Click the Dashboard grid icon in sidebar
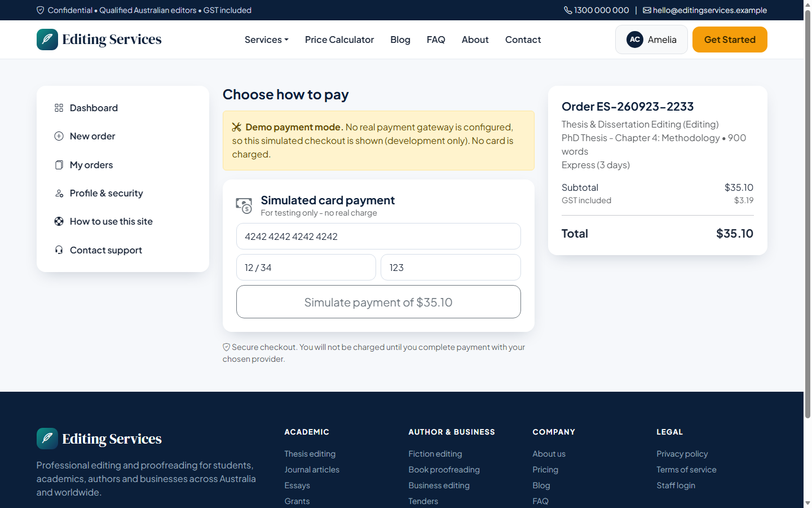The height and width of the screenshot is (508, 812). point(59,108)
